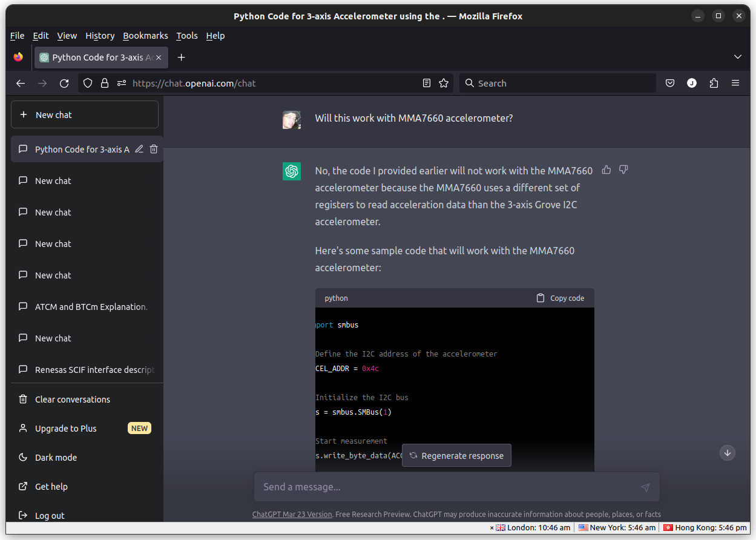Open the Tools menu
Viewport: 756px width, 540px height.
(187, 36)
